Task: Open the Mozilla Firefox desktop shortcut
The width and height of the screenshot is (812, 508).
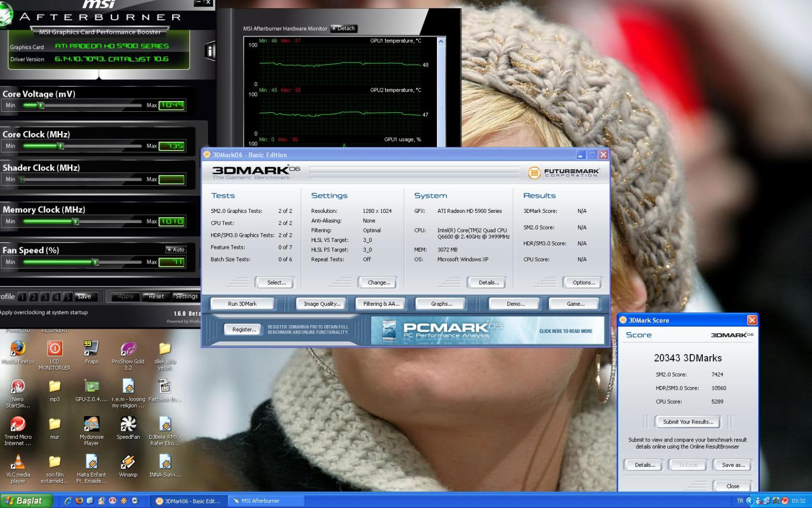Action: (x=18, y=352)
